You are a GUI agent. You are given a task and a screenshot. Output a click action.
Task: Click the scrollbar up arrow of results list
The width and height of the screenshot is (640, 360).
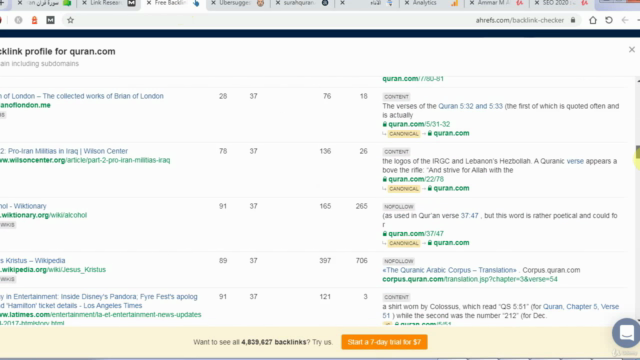tap(638, 82)
